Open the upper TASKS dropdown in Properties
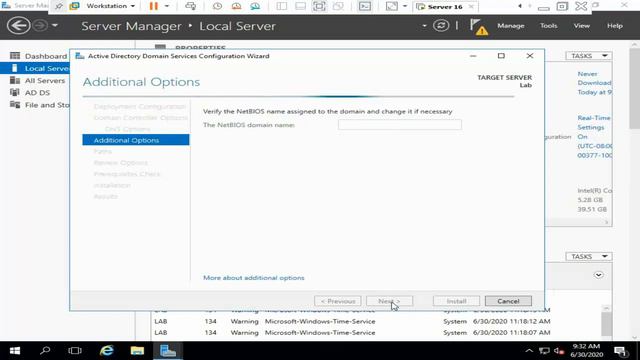The image size is (640, 360). tap(589, 56)
